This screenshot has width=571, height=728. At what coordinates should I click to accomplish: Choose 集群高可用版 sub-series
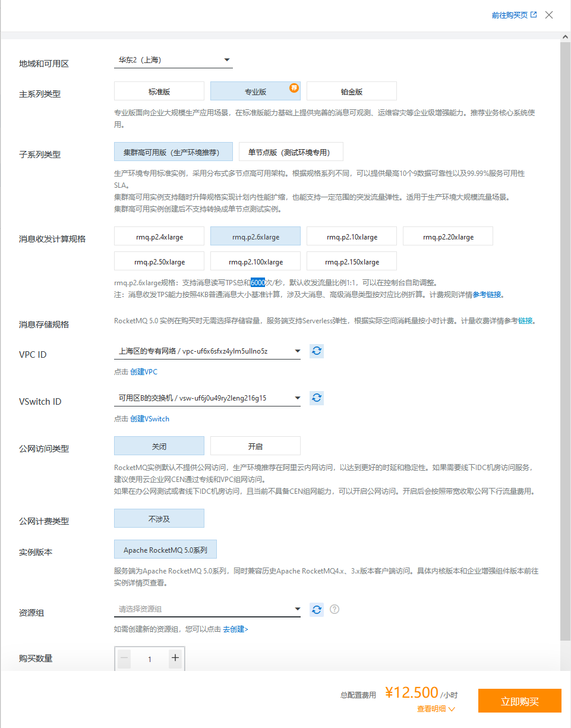tap(173, 152)
